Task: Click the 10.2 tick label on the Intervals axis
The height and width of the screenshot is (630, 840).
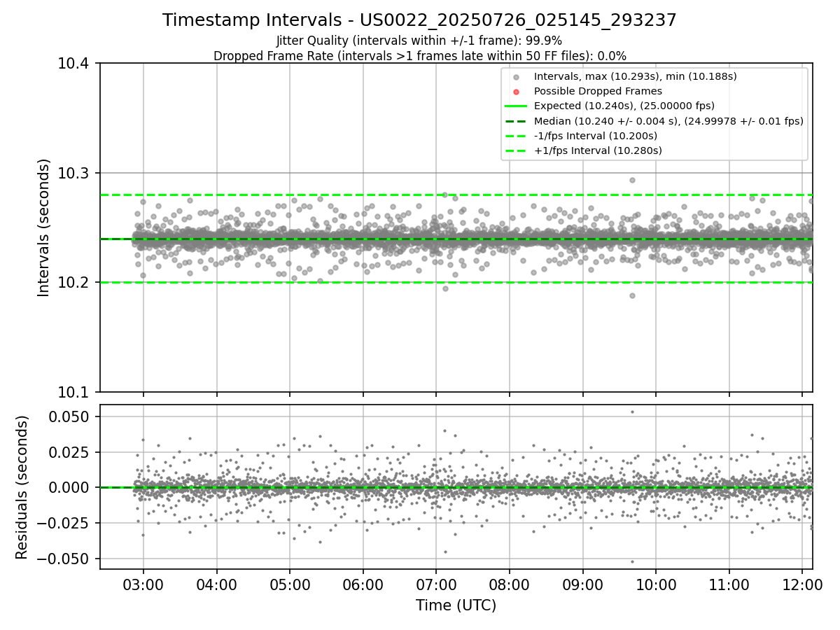Action: [75, 283]
